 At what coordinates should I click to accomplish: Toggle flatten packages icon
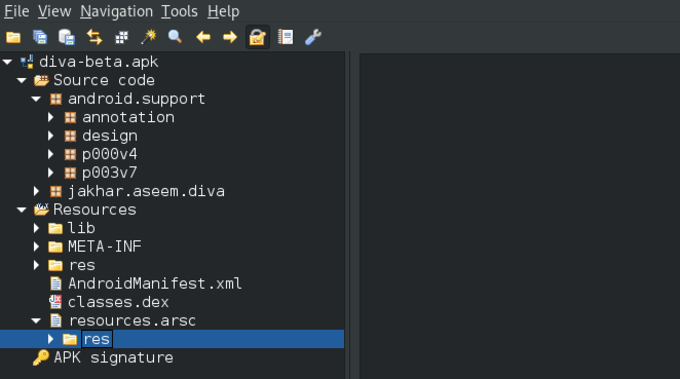coord(121,38)
